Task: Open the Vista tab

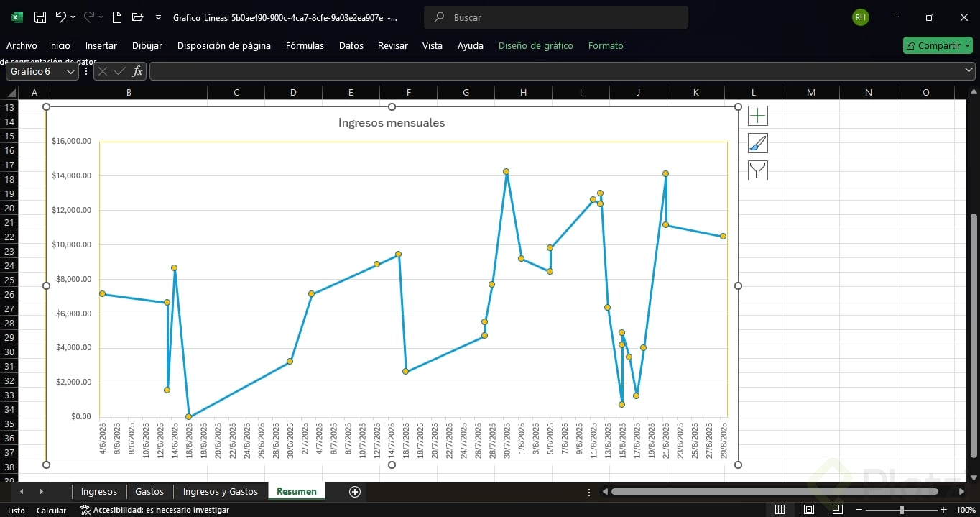Action: coord(433,45)
